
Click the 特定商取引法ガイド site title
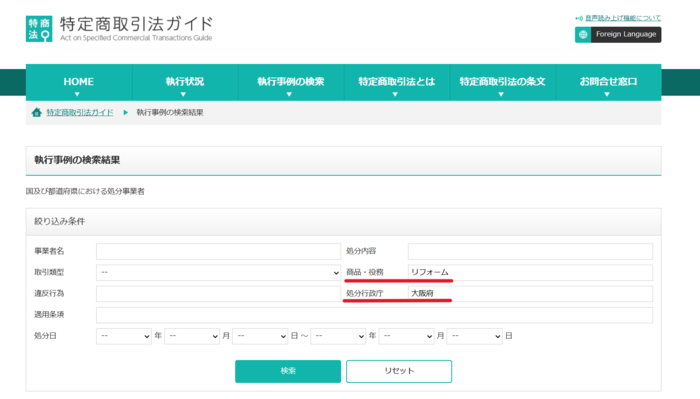[x=136, y=25]
